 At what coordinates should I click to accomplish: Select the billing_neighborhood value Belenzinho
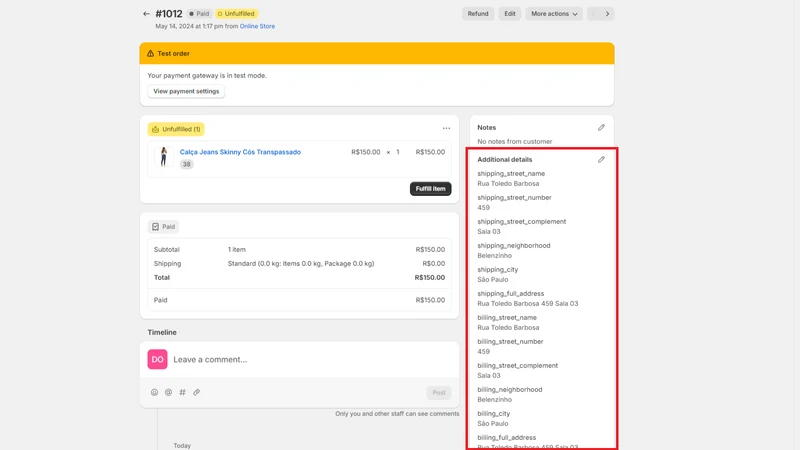pos(494,399)
